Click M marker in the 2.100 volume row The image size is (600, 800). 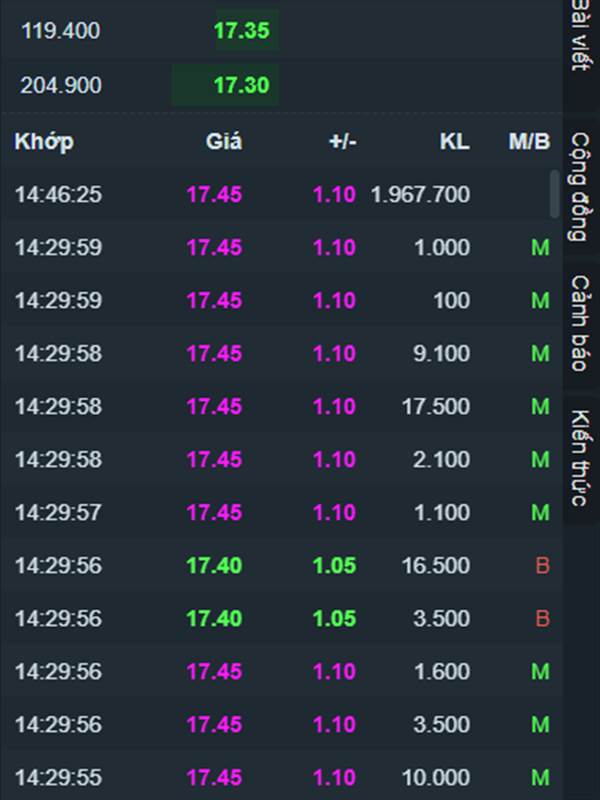540,460
